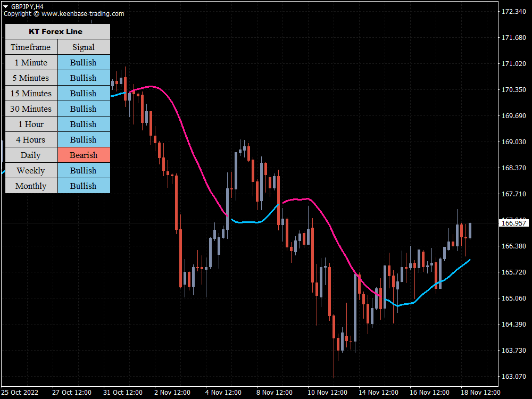Select the 1 Hour timeframe cell

coord(31,124)
